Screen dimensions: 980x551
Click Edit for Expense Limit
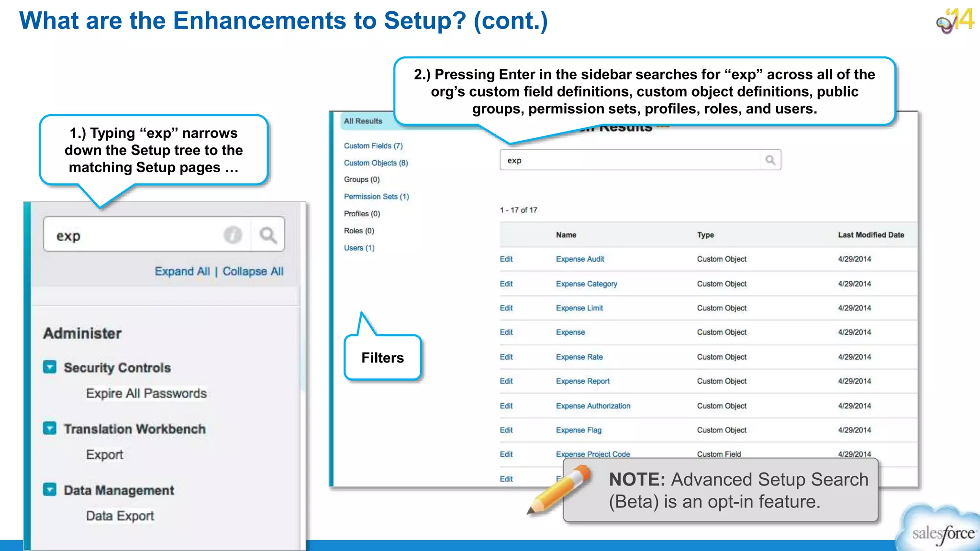click(x=506, y=308)
